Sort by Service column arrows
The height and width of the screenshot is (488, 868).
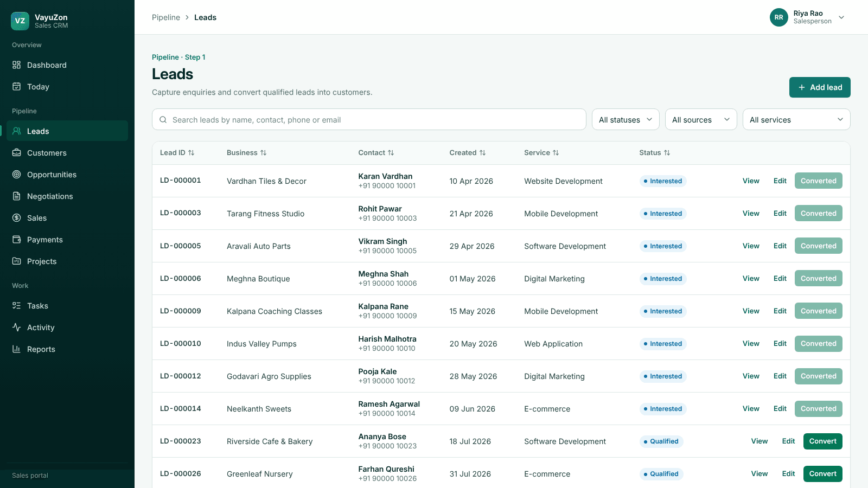point(556,153)
